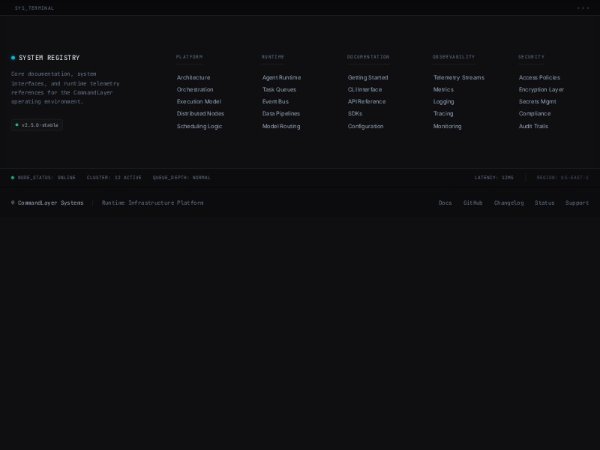Open Support link in bottom bar
Screen dimensions: 600x450
click(577, 203)
